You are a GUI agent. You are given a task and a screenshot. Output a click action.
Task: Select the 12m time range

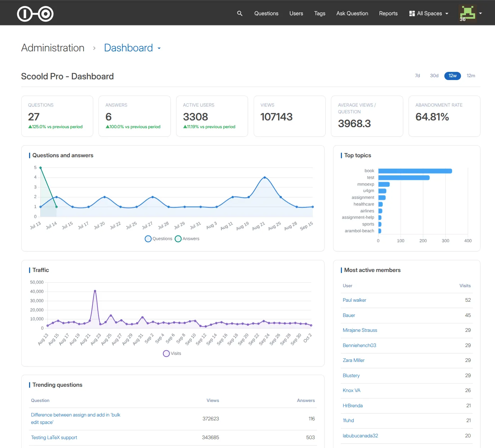coord(471,76)
